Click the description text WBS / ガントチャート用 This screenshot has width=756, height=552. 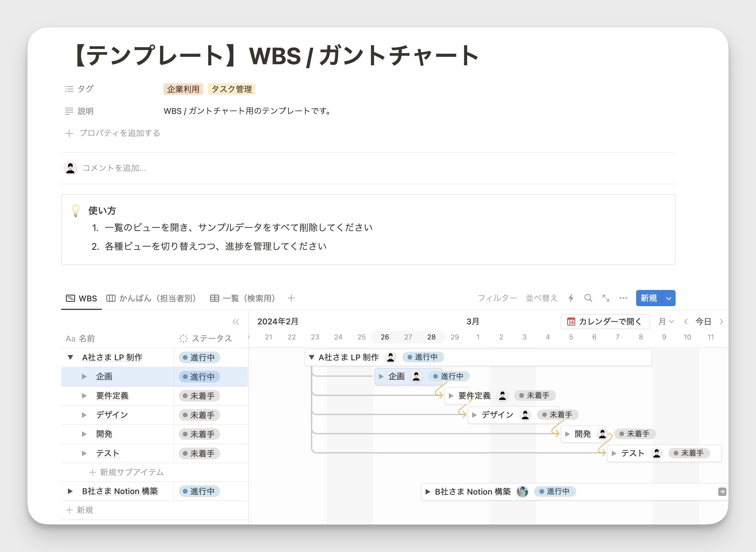coord(247,111)
